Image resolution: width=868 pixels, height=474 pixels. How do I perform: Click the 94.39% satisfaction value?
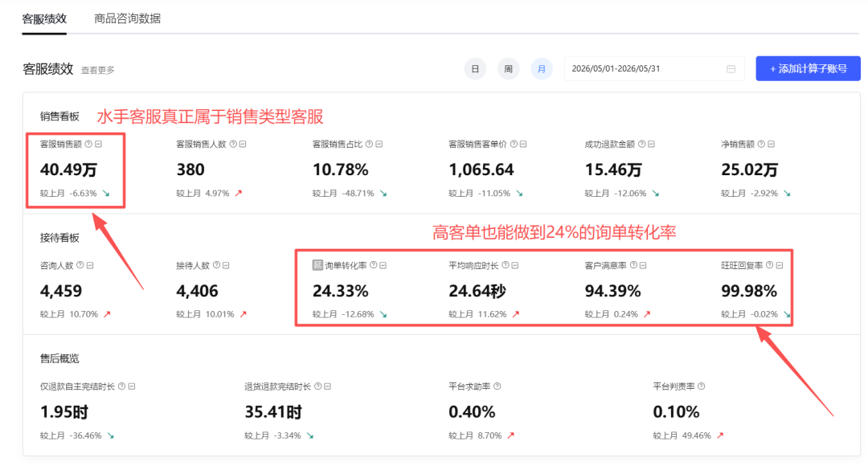click(x=612, y=291)
